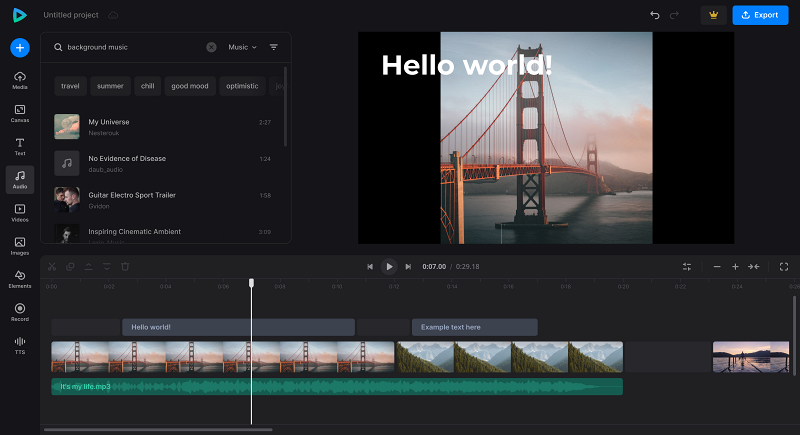800x435 pixels.
Task: Select the chill tag chip
Action: pos(147,86)
